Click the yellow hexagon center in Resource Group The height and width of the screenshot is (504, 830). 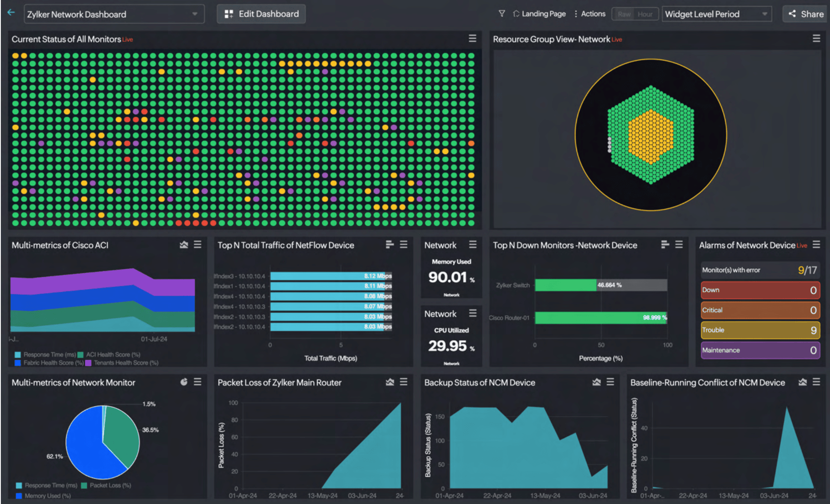[651, 137]
